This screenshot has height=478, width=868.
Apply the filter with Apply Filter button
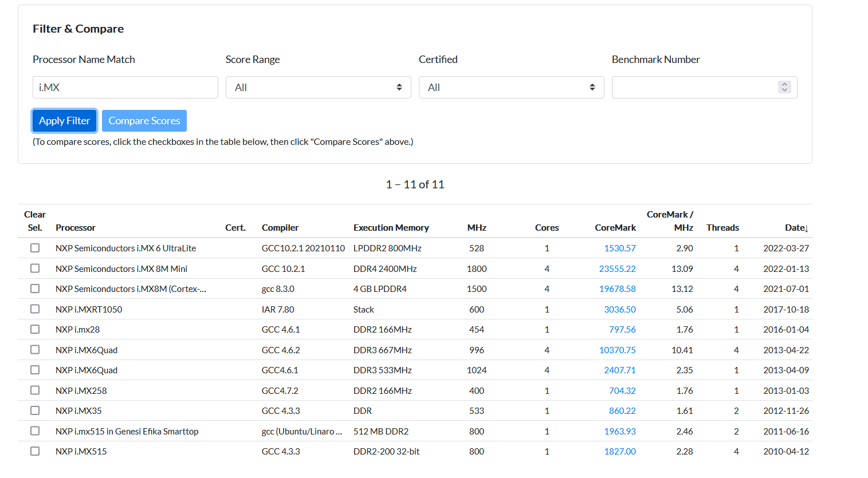(64, 121)
